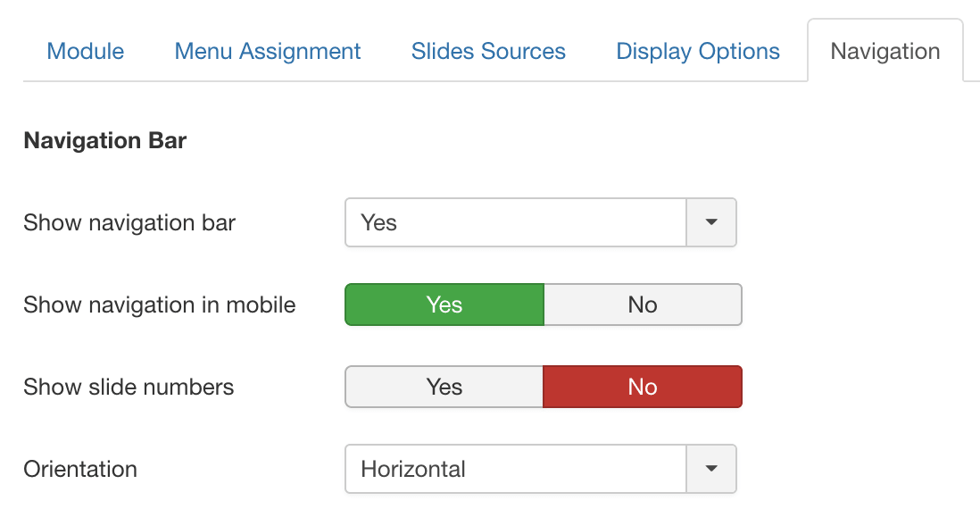The width and height of the screenshot is (980, 509).
Task: Click the Horizontal value in Orientation
Action: 413,469
